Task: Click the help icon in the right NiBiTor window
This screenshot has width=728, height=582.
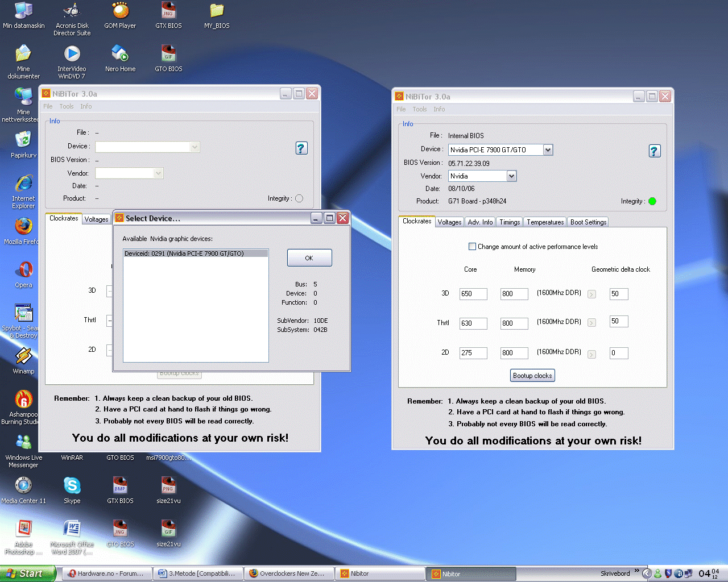Action: click(655, 151)
